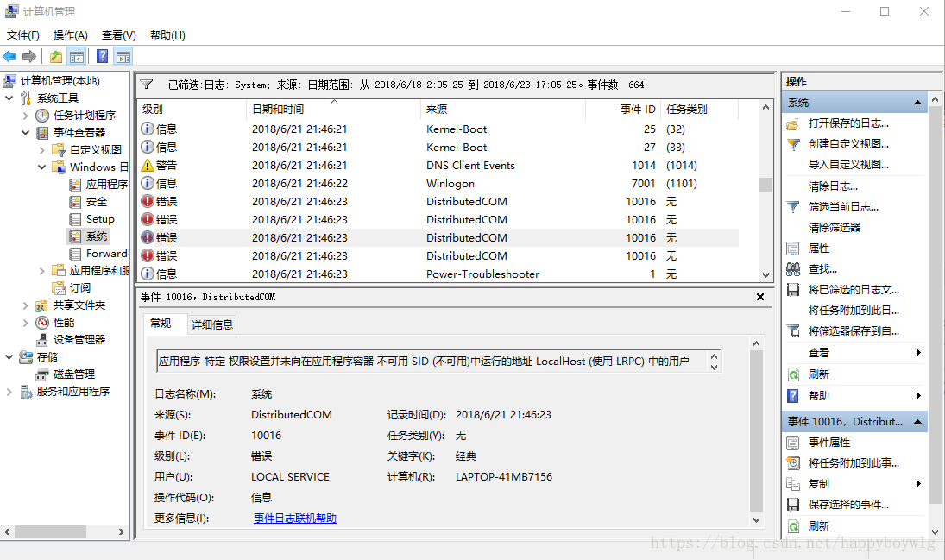Click the tree pane horizontal scrollbar thumb
945x560 pixels.
click(x=50, y=532)
